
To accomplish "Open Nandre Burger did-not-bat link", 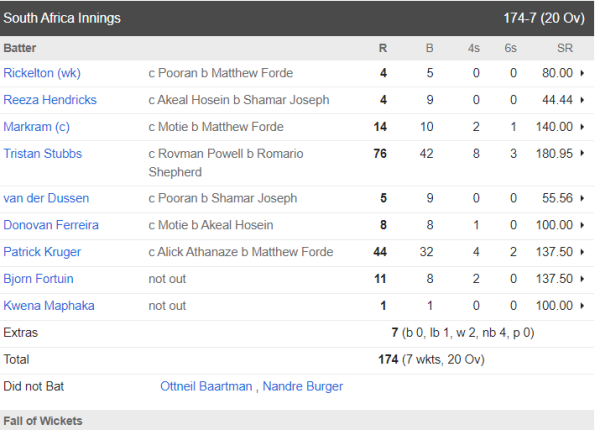I will point(303,386).
